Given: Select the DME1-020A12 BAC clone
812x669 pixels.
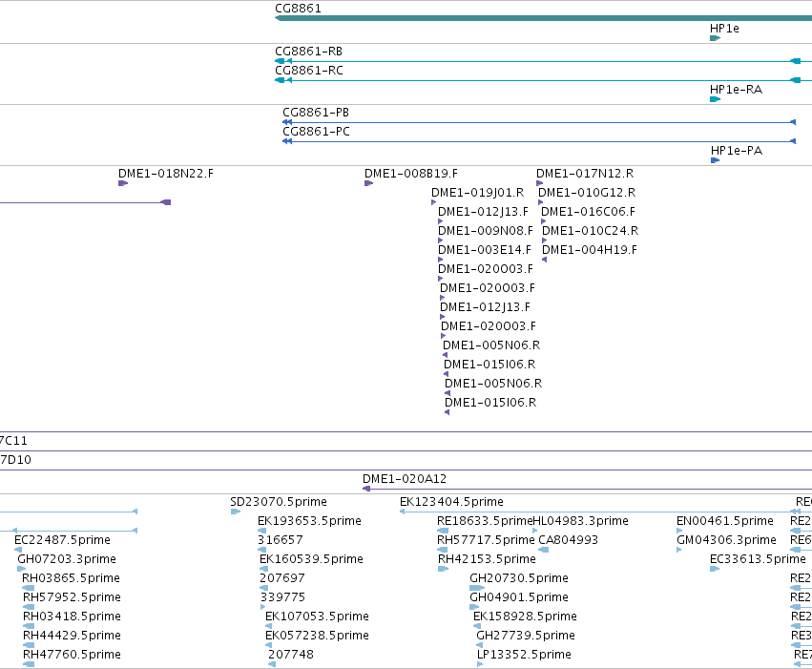Looking at the screenshot, I should click(587, 489).
